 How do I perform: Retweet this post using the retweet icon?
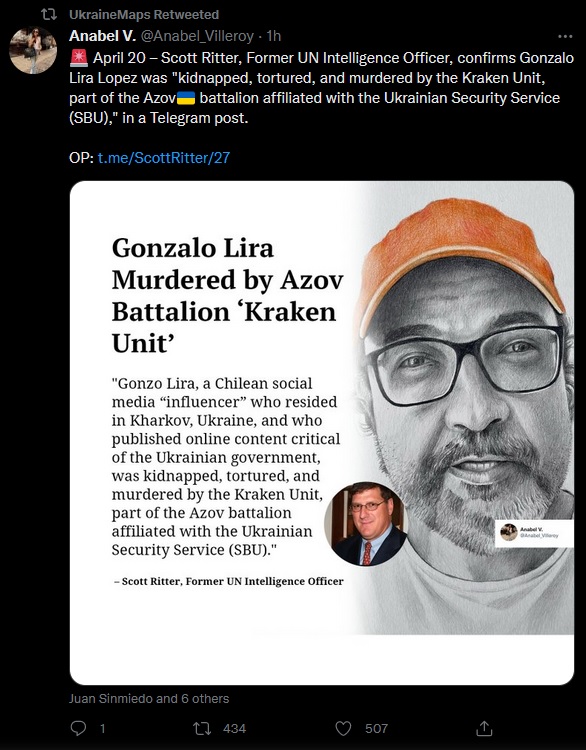pos(201,728)
